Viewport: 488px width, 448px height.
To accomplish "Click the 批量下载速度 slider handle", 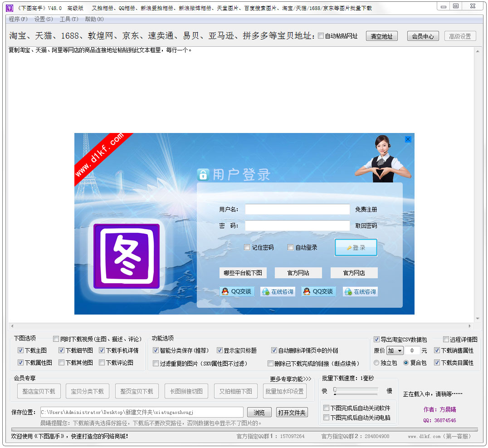I will [335, 390].
